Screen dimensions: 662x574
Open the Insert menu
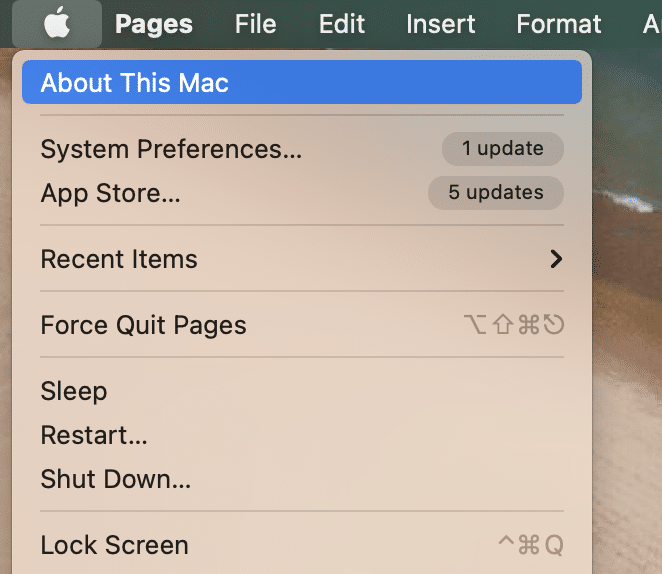pos(441,23)
